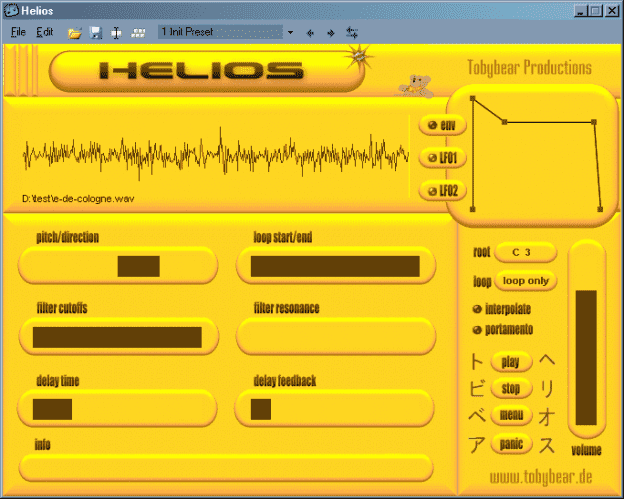Click the filter cutoffs slider
The width and height of the screenshot is (624, 499).
tap(118, 337)
